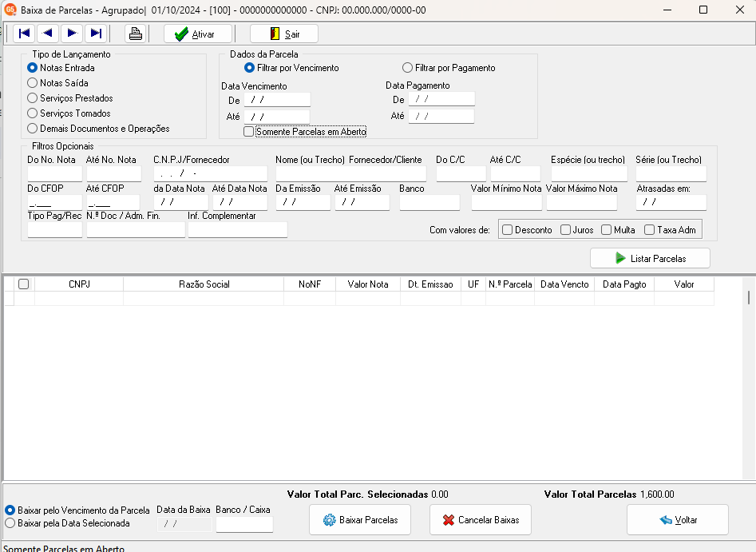756x552 pixels.
Task: Click the Valor Máximo Nota field
Action: tap(582, 202)
